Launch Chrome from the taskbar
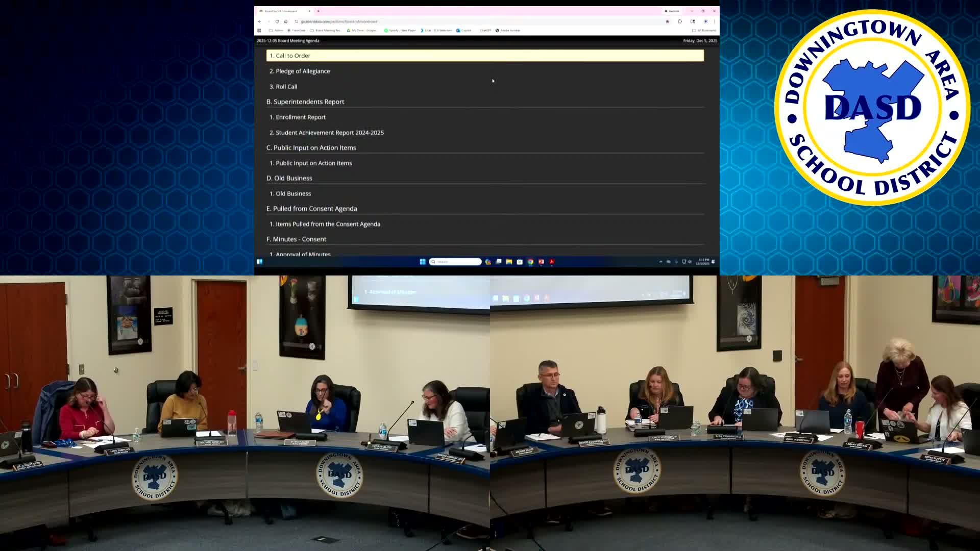Screen dimensions: 980x551 (531, 262)
